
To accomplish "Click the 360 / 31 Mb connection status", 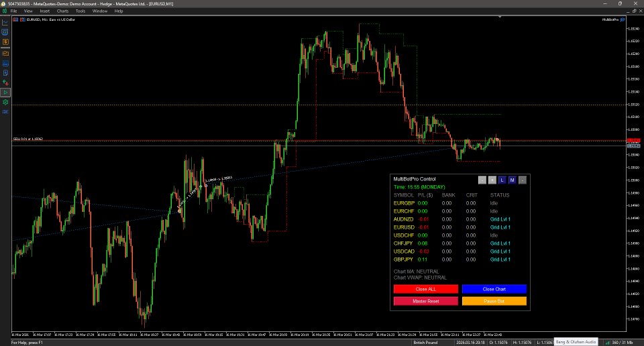I will 623,342.
